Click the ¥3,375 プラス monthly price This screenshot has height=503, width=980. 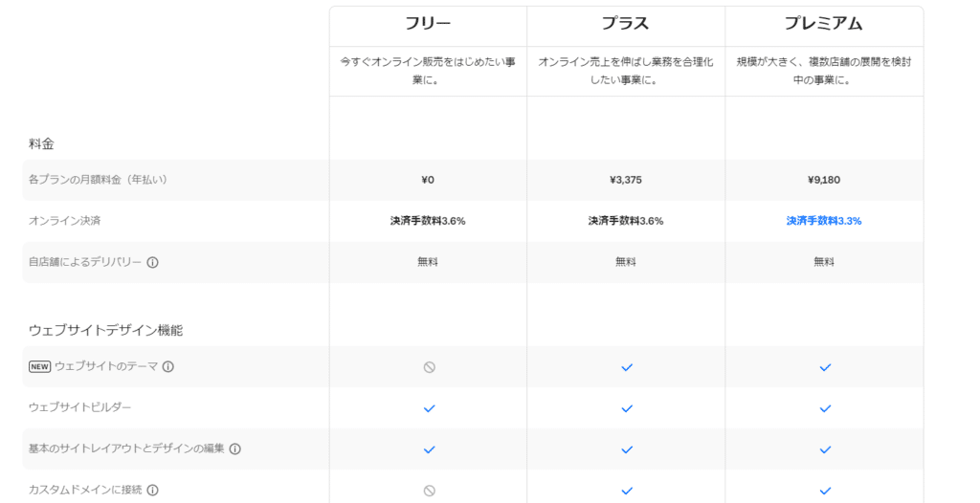[626, 180]
